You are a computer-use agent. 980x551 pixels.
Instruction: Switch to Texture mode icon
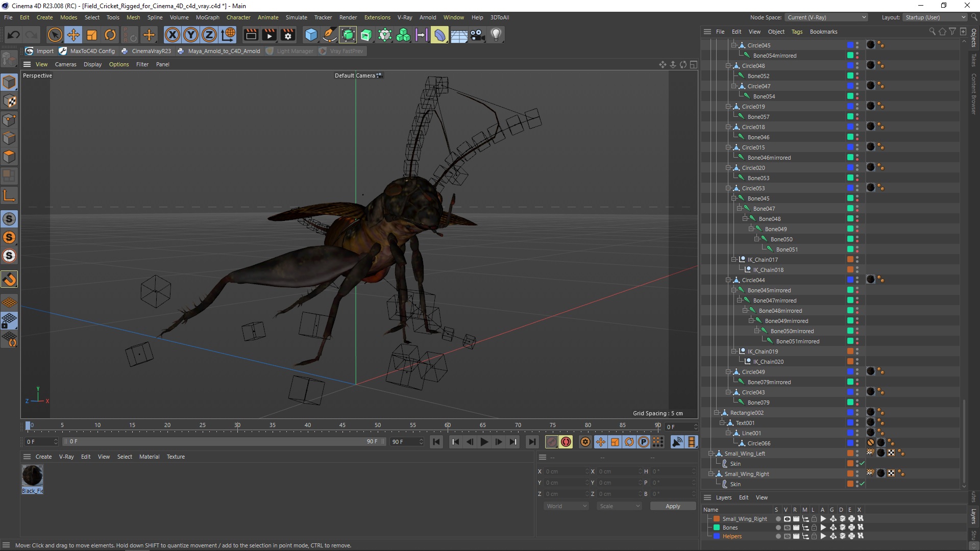coord(9,101)
